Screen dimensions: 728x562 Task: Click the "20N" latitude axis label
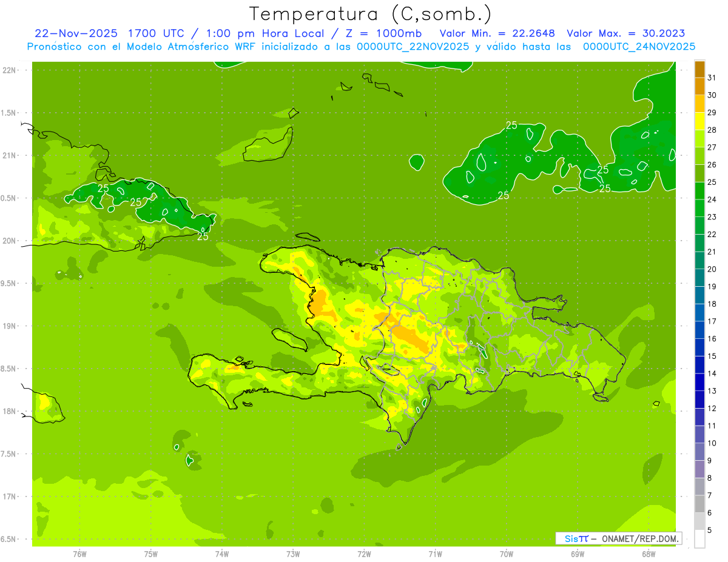click(9, 241)
